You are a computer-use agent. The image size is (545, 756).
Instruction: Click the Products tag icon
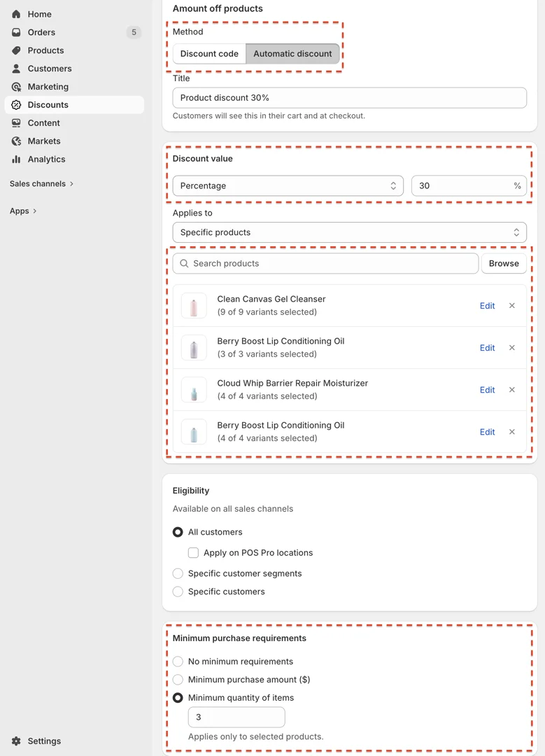click(x=16, y=50)
